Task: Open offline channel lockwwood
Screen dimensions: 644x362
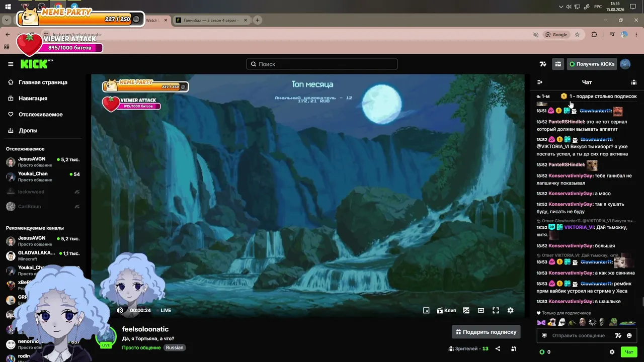Action: pyautogui.click(x=43, y=192)
